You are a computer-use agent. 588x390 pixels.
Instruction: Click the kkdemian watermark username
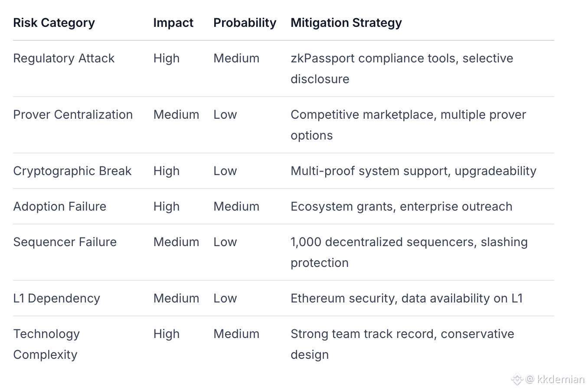tap(560, 380)
